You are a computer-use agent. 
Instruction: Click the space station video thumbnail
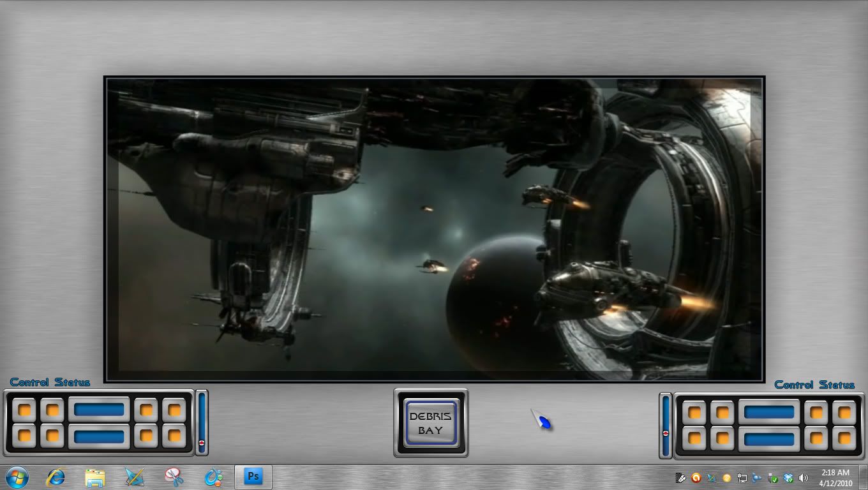click(434, 229)
